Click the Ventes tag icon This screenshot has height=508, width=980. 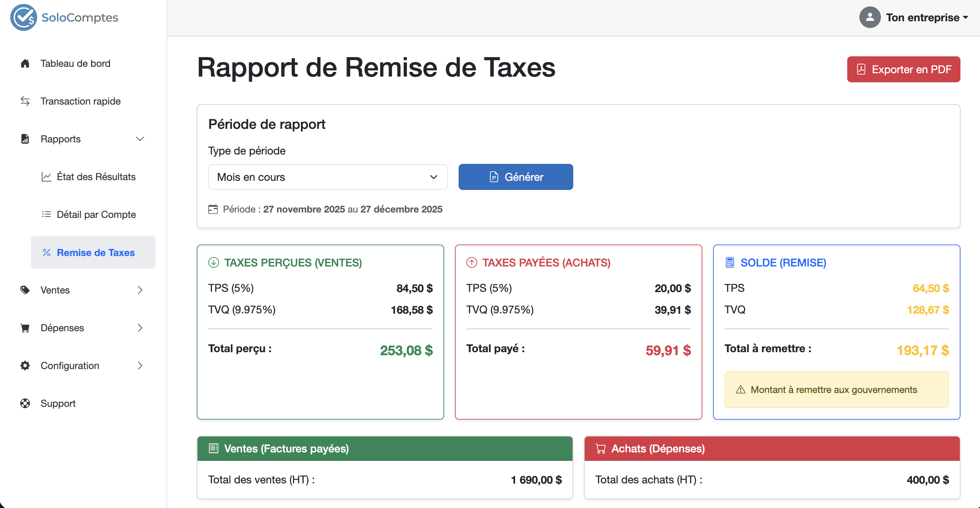click(x=25, y=290)
